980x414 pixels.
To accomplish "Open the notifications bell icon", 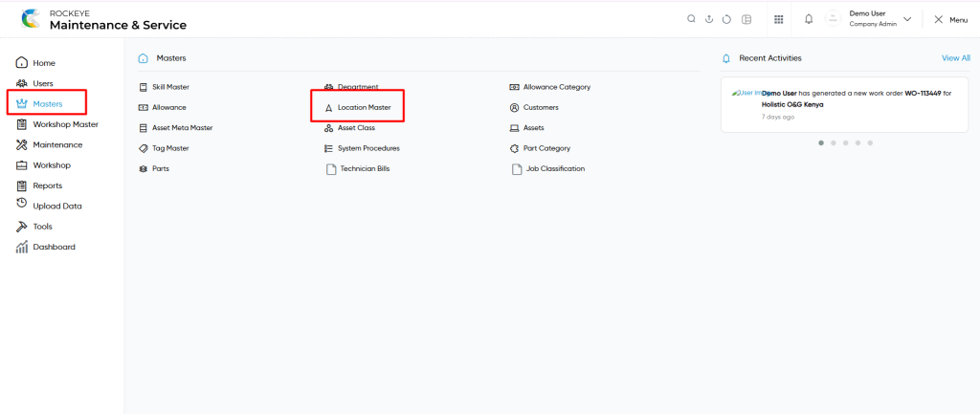I will point(808,19).
